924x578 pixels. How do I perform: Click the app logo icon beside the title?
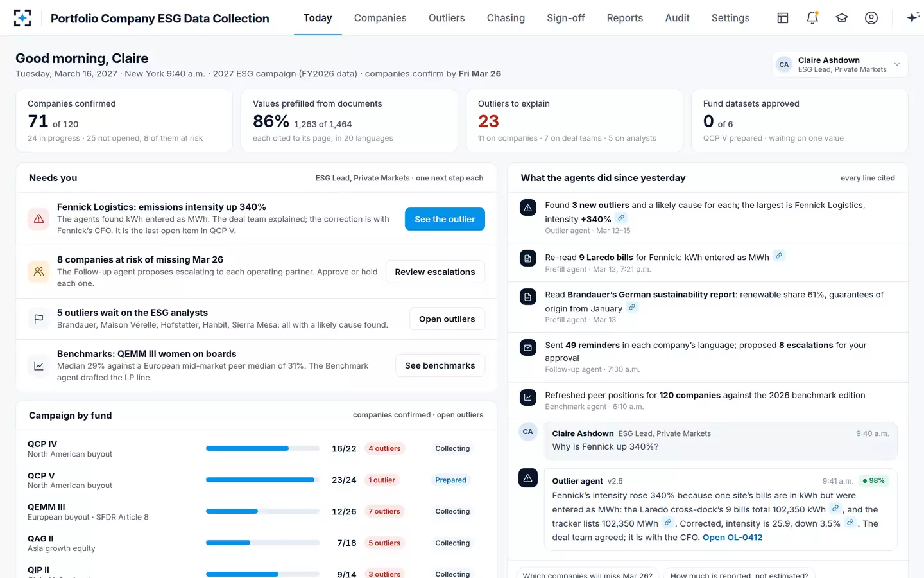pyautogui.click(x=22, y=18)
